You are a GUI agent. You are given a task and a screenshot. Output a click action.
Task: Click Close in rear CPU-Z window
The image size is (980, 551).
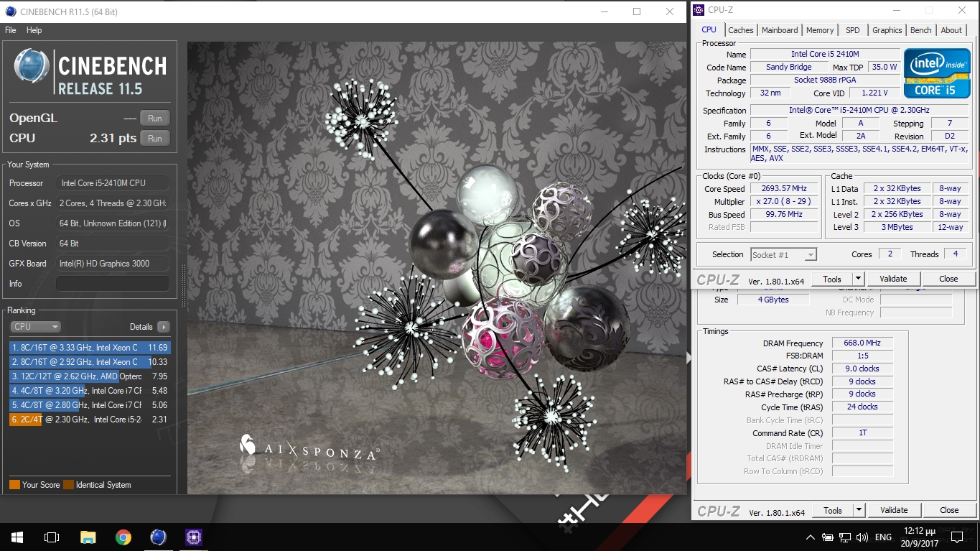point(949,510)
